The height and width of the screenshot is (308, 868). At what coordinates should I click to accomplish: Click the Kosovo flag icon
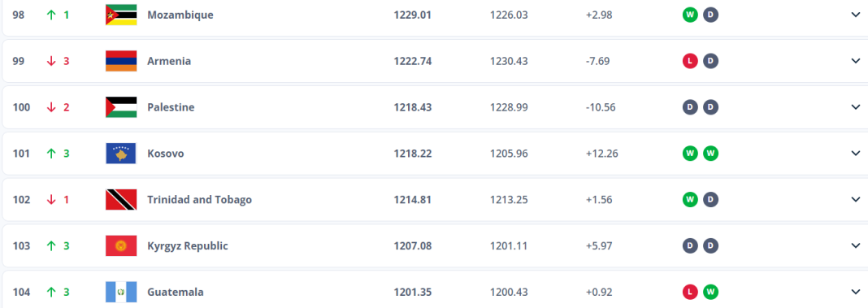120,154
